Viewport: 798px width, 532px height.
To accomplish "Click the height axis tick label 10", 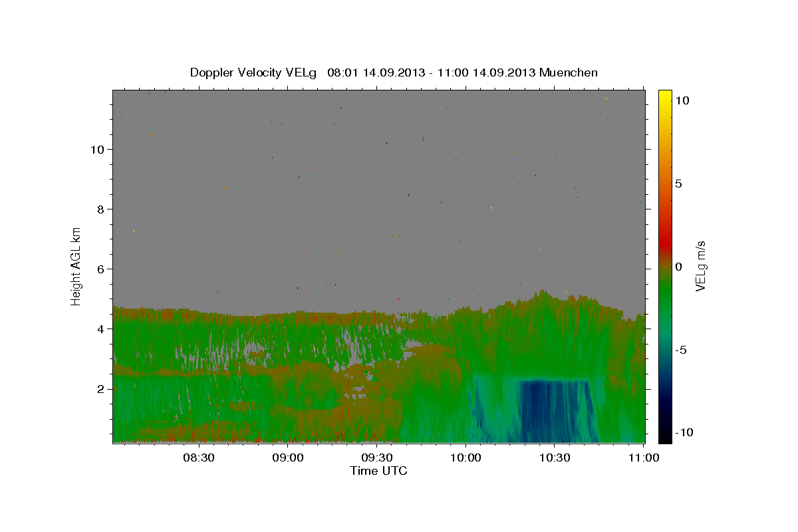I will point(97,149).
